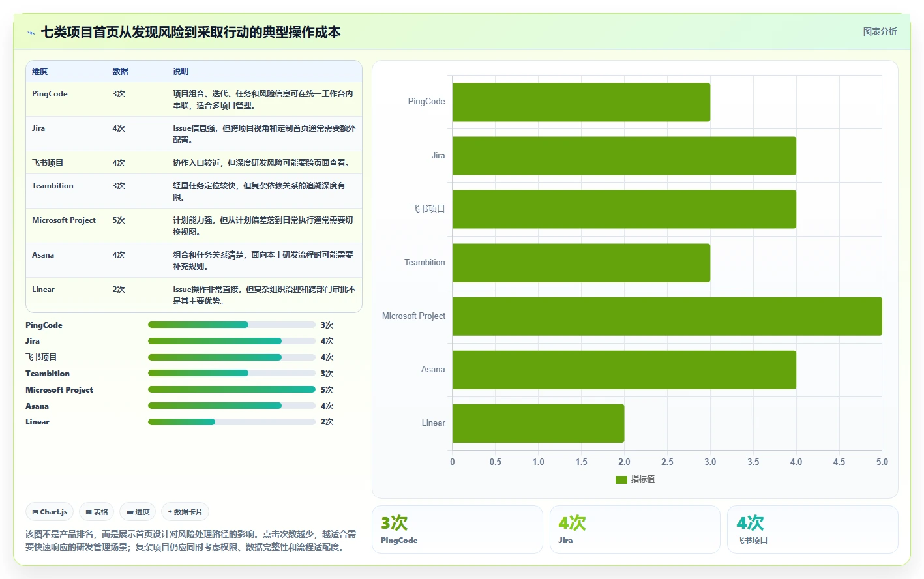
Task: Toggle the 指标值 legend swatch
Action: 621,479
